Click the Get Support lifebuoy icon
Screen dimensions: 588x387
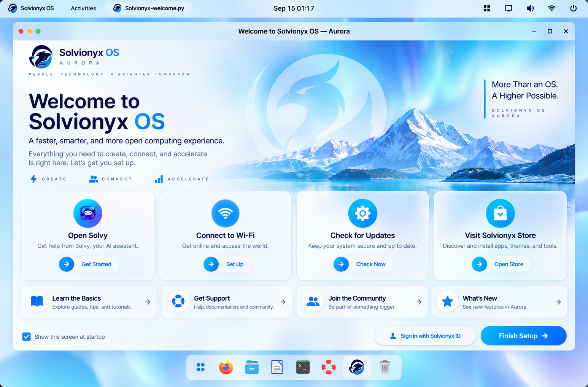[x=178, y=301]
